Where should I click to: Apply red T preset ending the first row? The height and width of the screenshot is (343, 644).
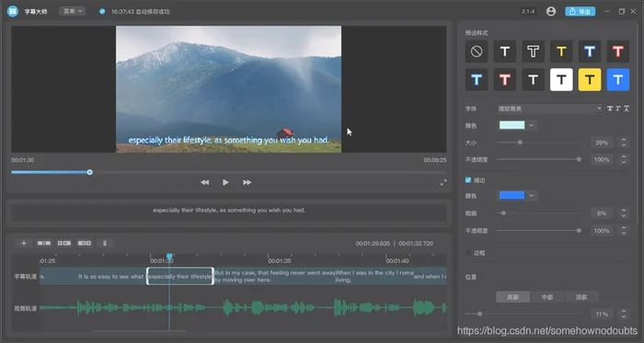pos(618,51)
